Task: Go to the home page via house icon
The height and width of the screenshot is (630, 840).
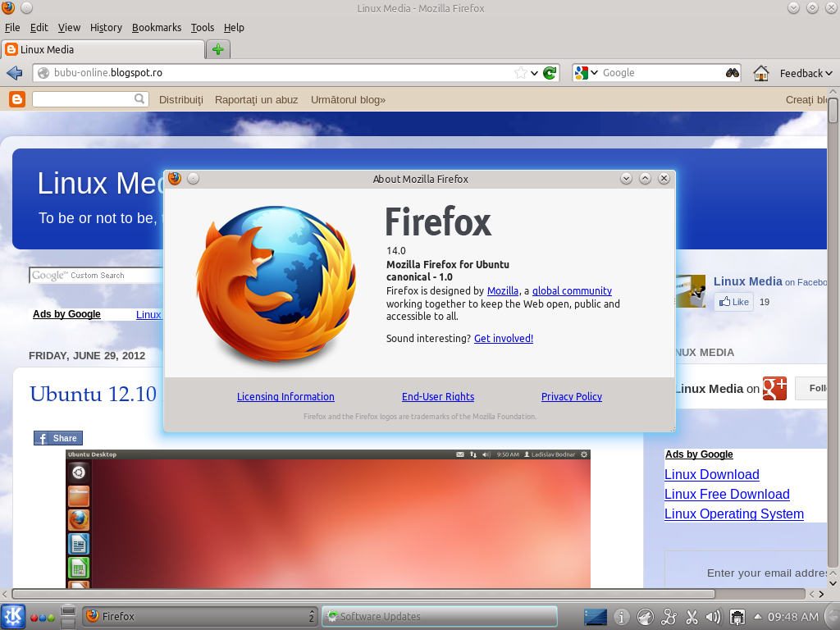Action: tap(760, 73)
